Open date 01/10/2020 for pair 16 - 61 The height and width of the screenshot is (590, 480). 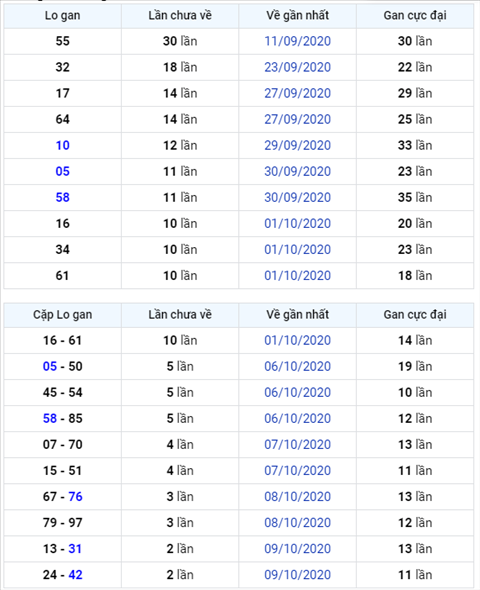coord(297,340)
